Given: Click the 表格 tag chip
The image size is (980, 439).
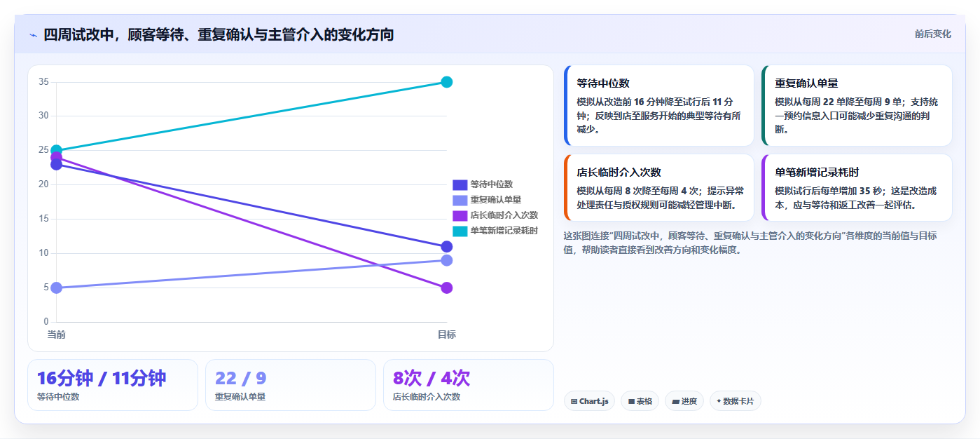Looking at the screenshot, I should tap(640, 401).
